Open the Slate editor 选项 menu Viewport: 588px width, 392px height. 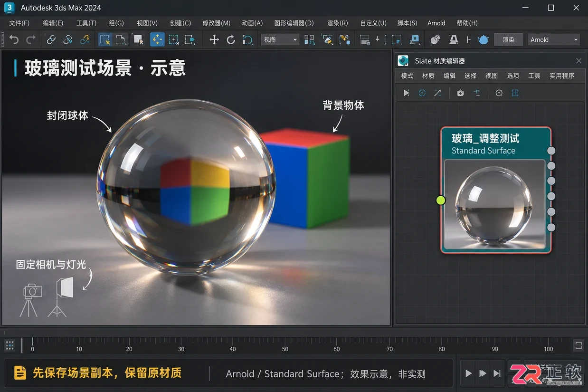(x=513, y=76)
